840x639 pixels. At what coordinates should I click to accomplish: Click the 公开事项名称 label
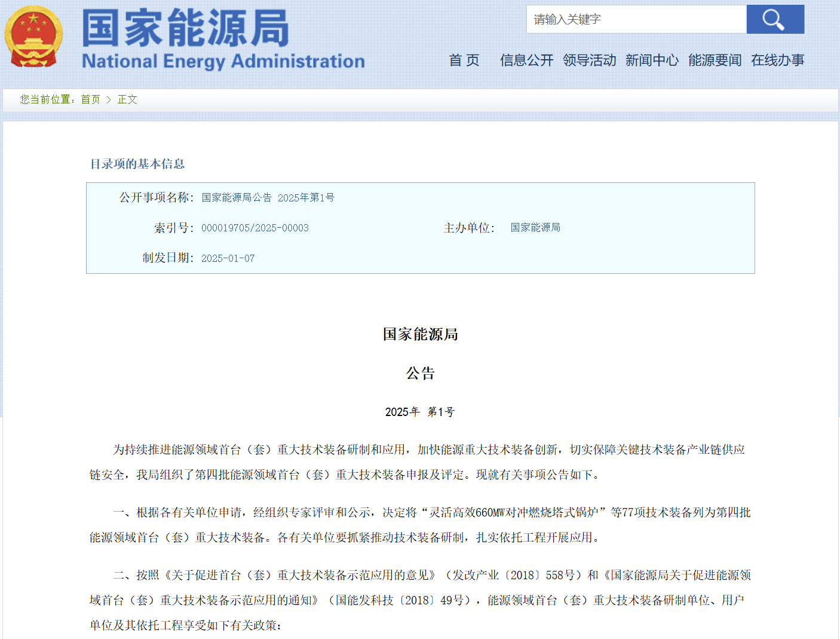(156, 198)
